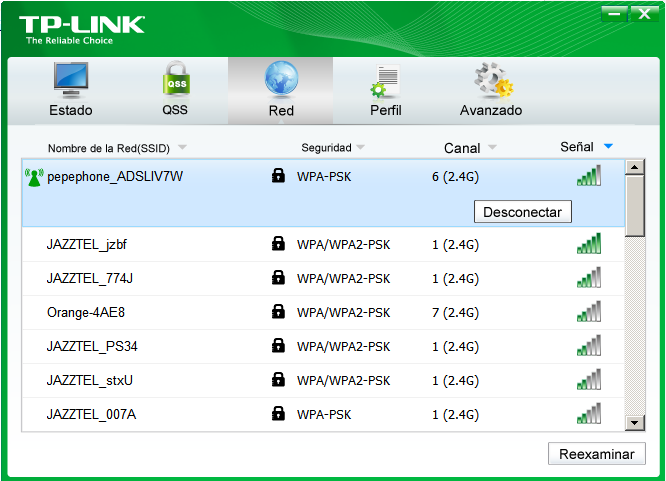
Task: Select the Red globe icon
Action: tap(281, 78)
